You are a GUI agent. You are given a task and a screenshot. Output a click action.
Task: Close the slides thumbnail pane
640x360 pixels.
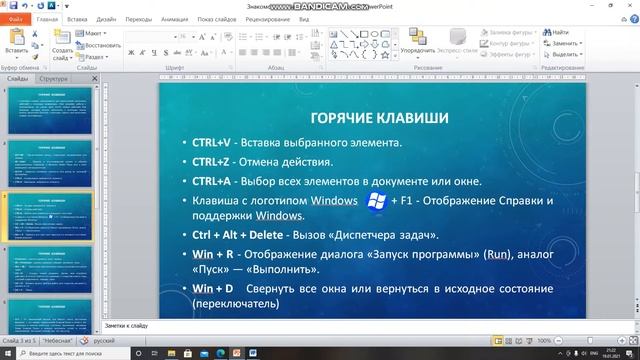95,78
